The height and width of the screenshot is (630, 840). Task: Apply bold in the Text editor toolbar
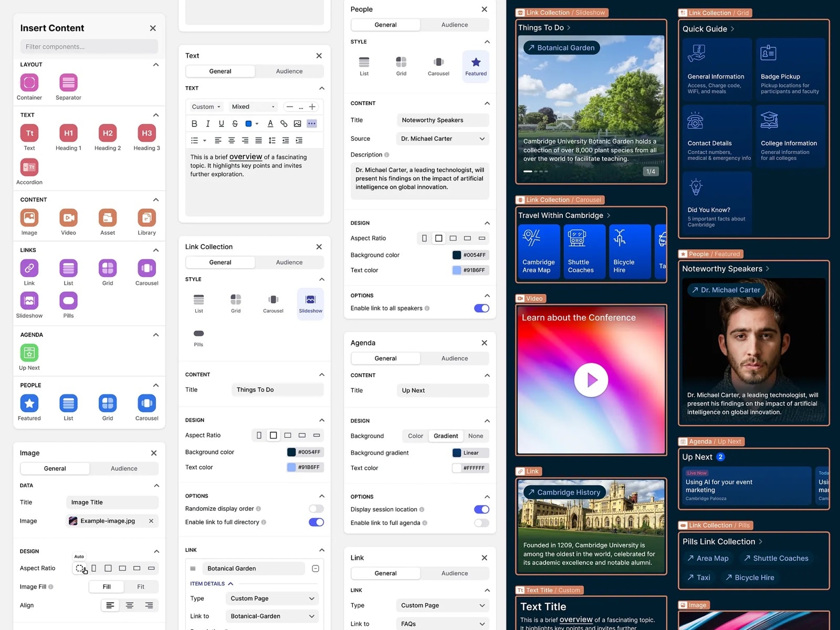pyautogui.click(x=194, y=123)
